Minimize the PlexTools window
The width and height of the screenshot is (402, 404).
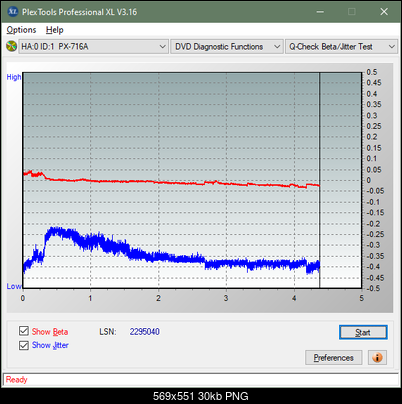pos(320,12)
